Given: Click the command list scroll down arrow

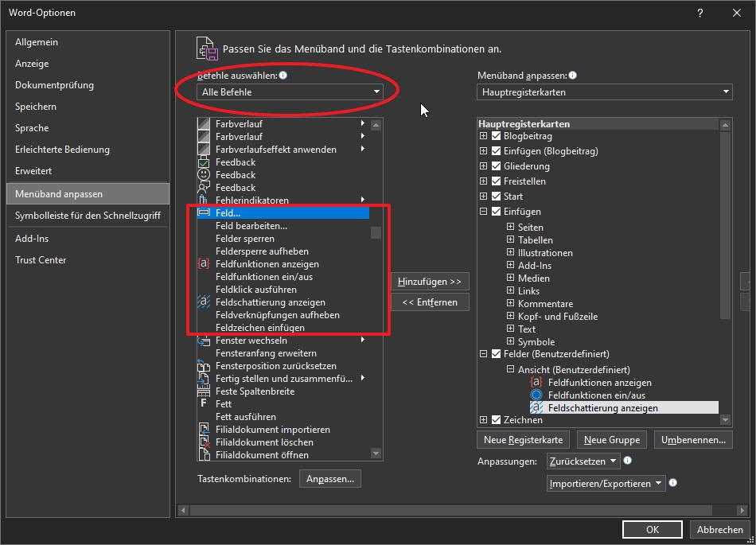Looking at the screenshot, I should point(376,454).
